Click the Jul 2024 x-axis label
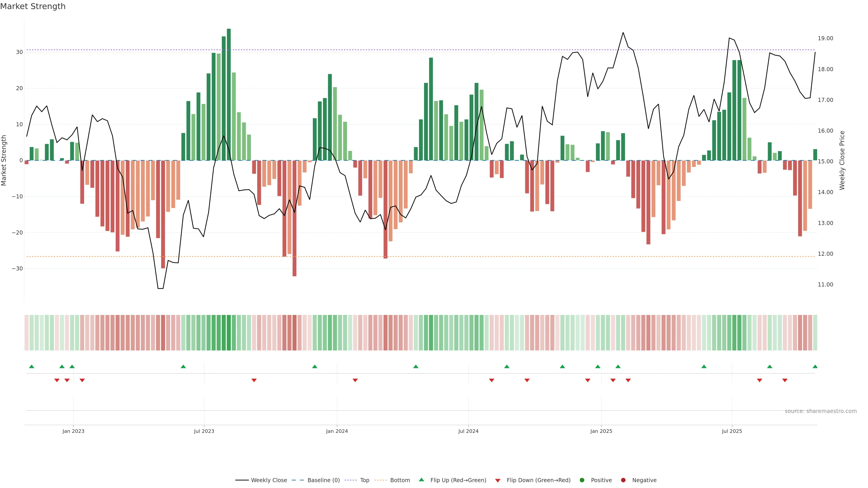 468,431
